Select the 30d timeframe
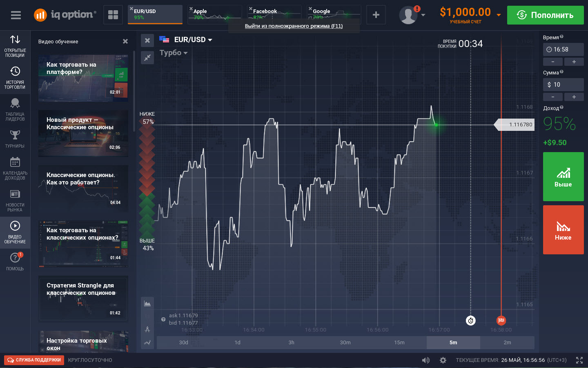This screenshot has height=368, width=588. pyautogui.click(x=184, y=343)
